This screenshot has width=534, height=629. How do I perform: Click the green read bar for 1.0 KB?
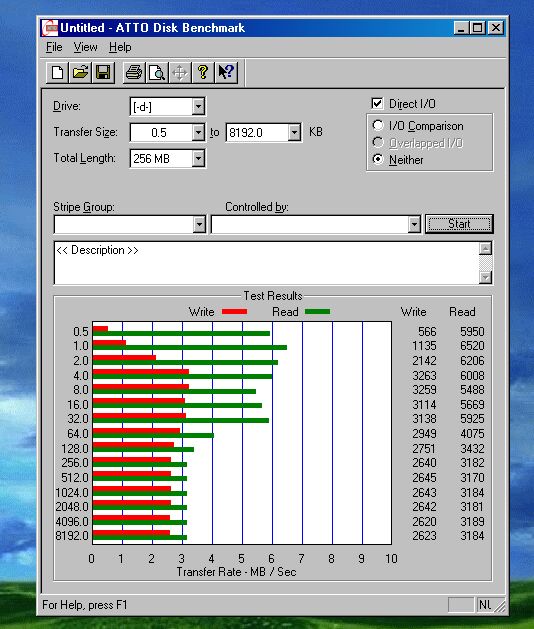pos(190,347)
